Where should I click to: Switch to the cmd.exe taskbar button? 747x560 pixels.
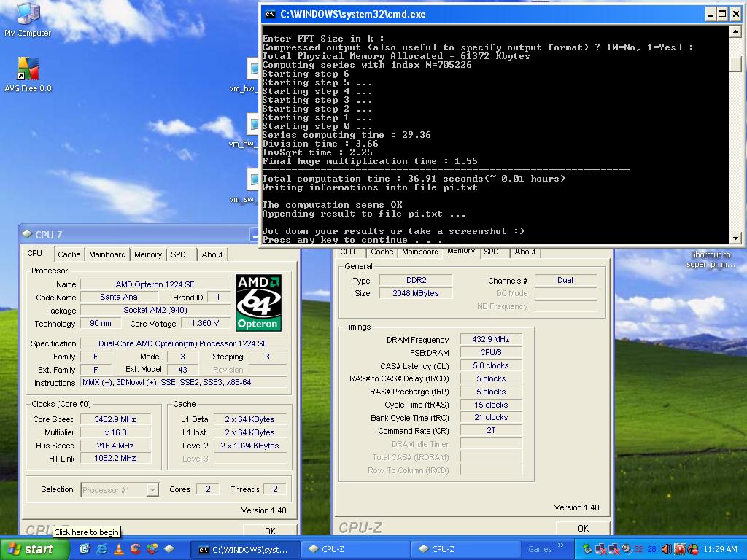[x=245, y=550]
